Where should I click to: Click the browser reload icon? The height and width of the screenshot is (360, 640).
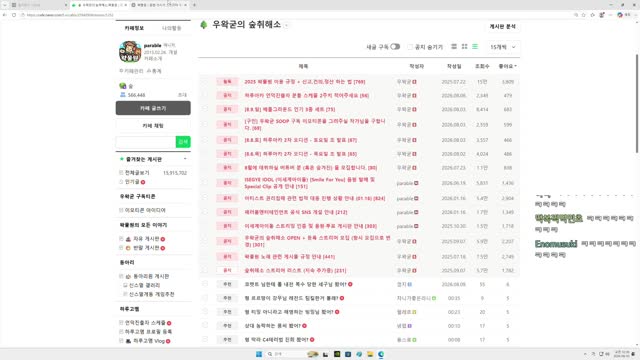14,15
